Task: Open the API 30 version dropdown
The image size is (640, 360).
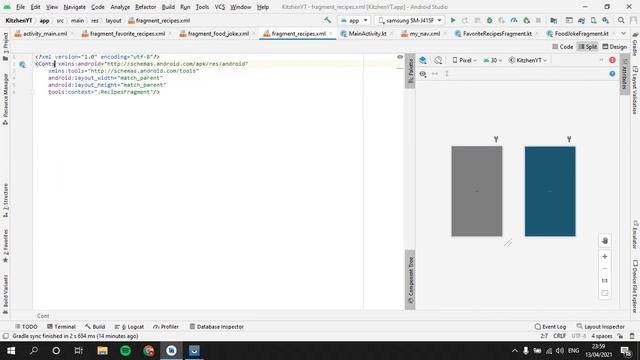Action: 492,60
